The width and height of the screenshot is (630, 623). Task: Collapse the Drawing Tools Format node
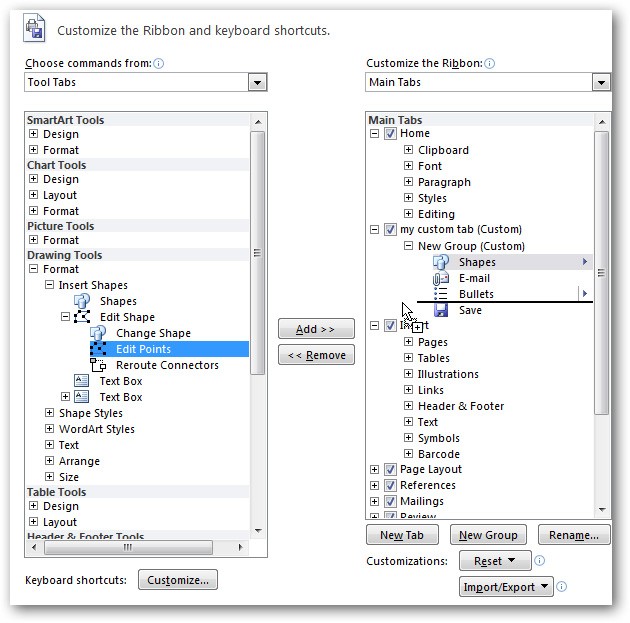click(x=34, y=269)
